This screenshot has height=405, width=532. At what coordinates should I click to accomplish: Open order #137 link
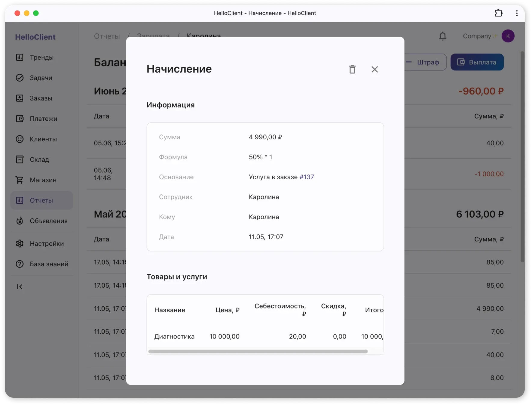[x=307, y=177]
